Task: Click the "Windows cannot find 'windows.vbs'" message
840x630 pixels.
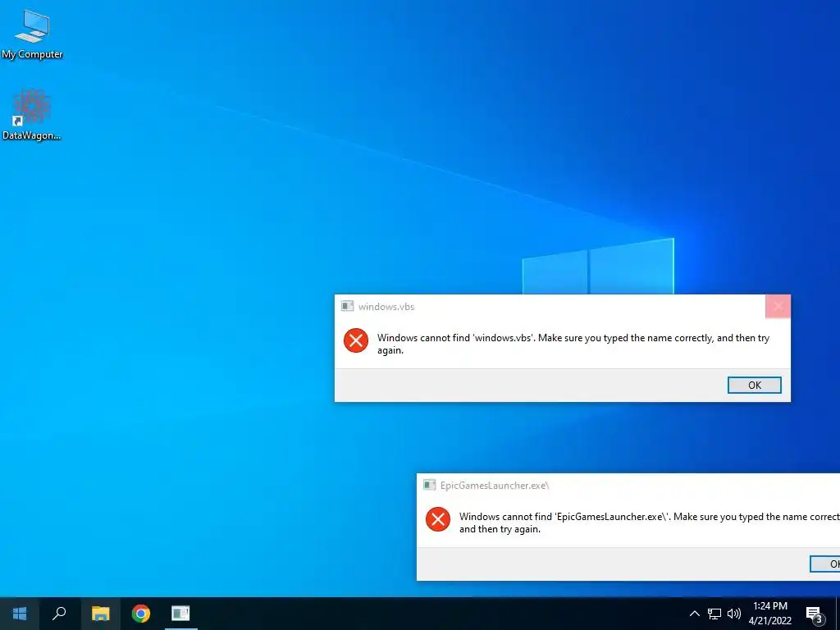Action: [573, 344]
